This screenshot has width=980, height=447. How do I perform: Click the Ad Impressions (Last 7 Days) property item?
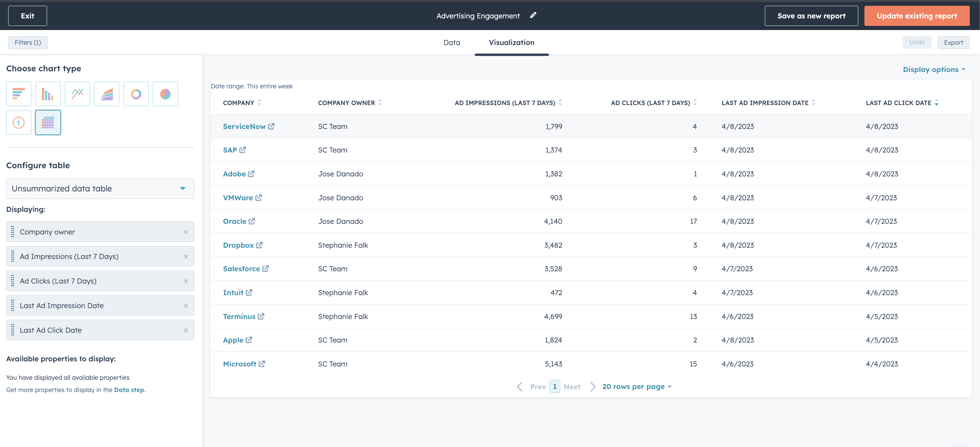pyautogui.click(x=100, y=257)
